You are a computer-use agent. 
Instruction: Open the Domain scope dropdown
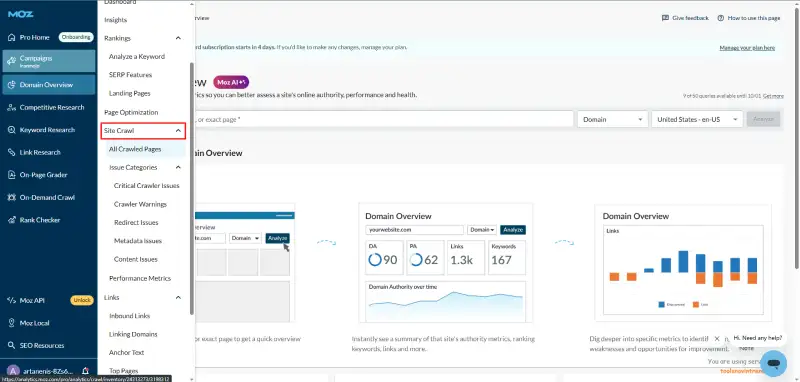[x=613, y=119]
